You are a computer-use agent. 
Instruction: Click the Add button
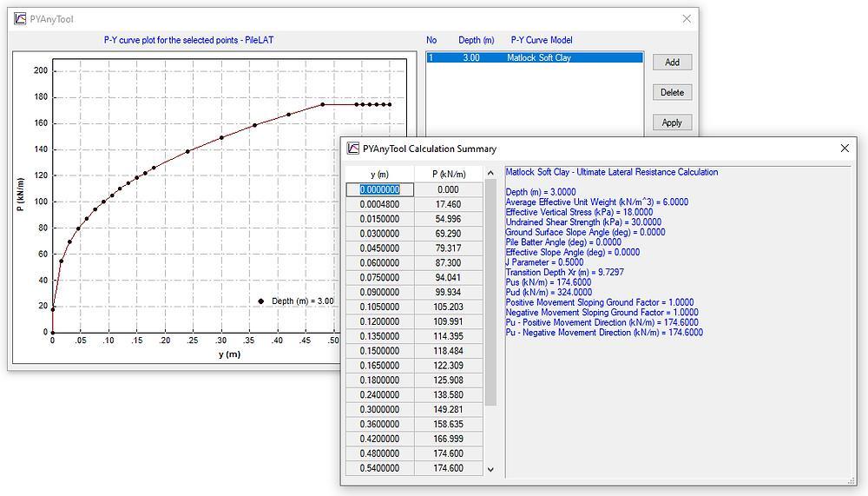pos(672,62)
